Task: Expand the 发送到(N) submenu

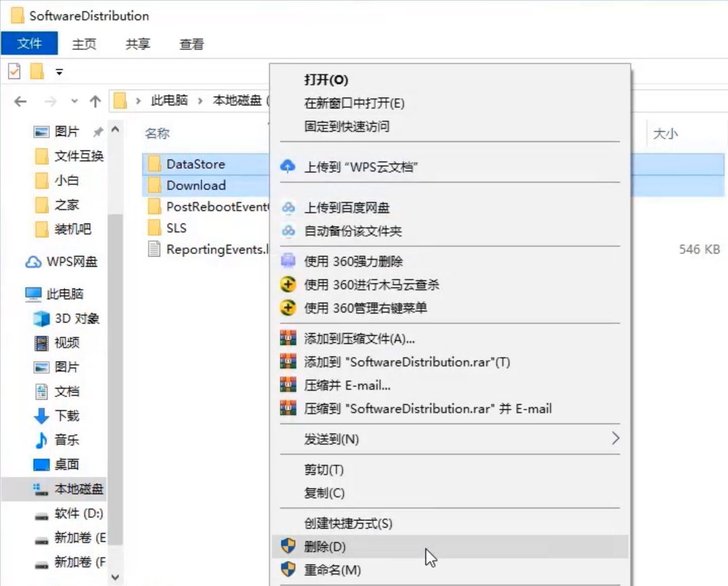Action: click(615, 438)
